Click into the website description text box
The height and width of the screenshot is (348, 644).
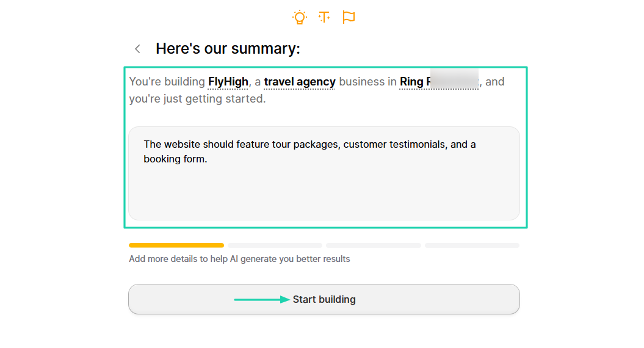pyautogui.click(x=324, y=173)
